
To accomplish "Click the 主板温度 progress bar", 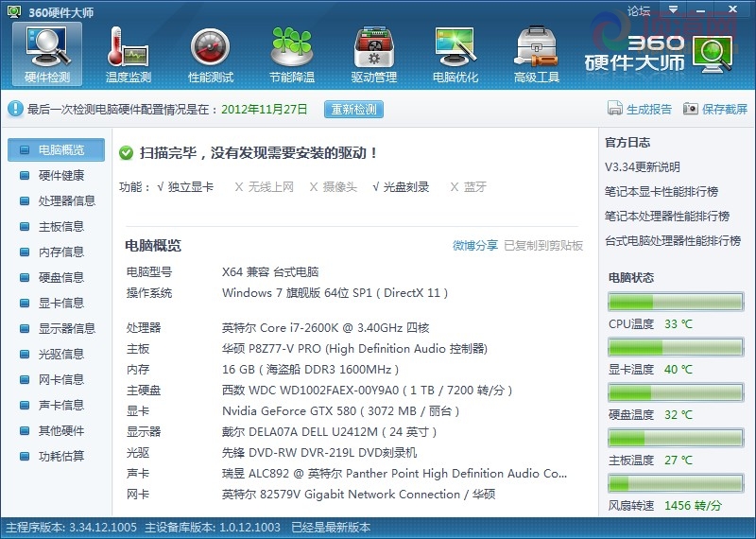I will pos(676,438).
